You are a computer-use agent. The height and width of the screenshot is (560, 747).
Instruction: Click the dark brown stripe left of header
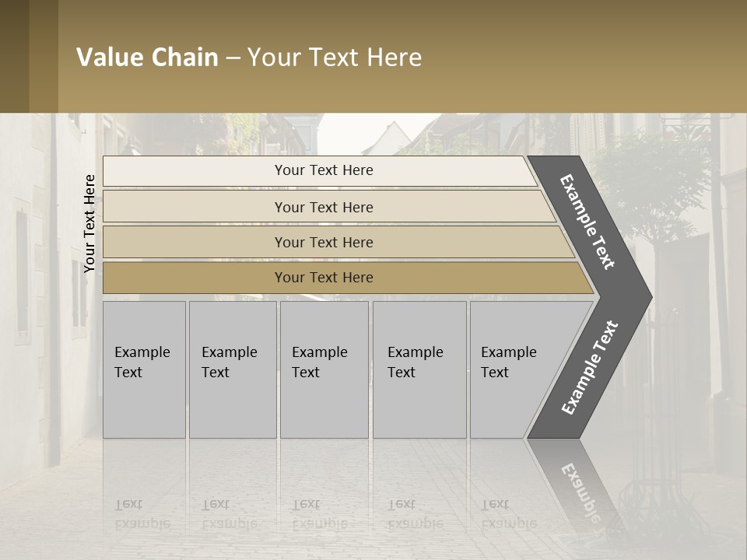(x=28, y=56)
